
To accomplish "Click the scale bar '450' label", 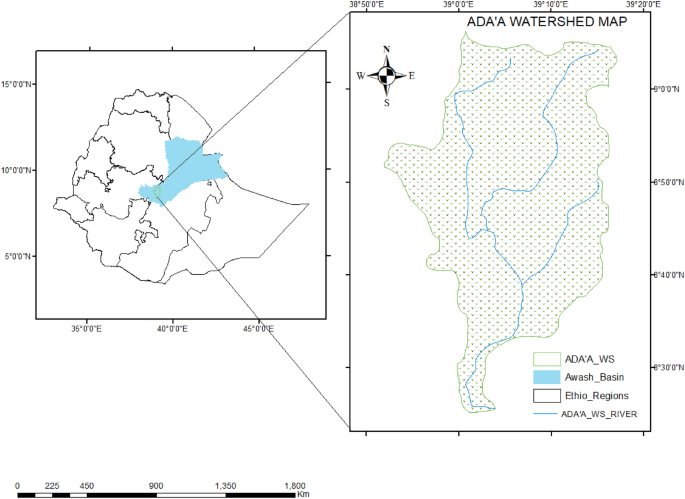I will [x=87, y=486].
